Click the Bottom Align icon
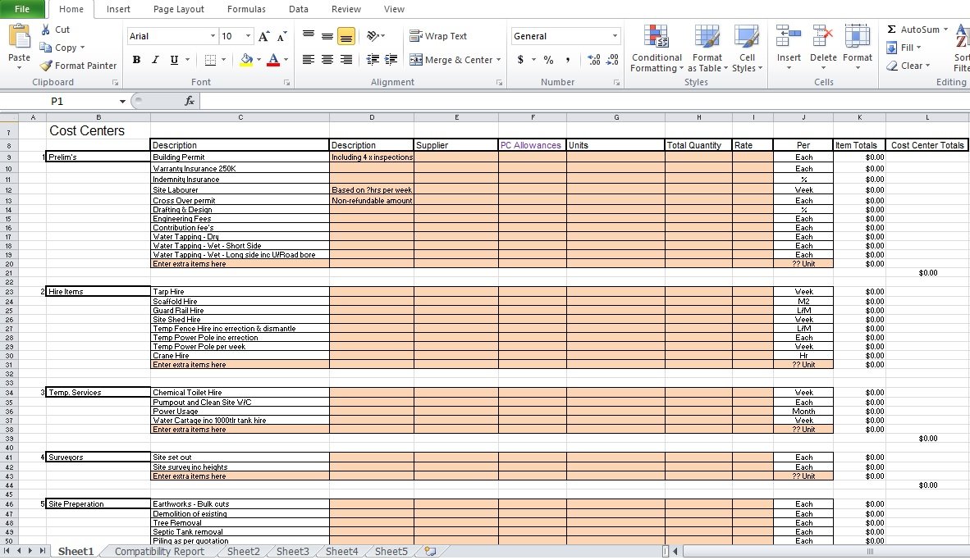 click(x=346, y=36)
